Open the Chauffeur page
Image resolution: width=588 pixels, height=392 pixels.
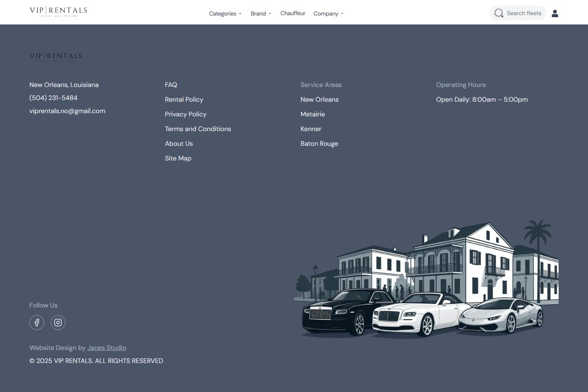(293, 13)
